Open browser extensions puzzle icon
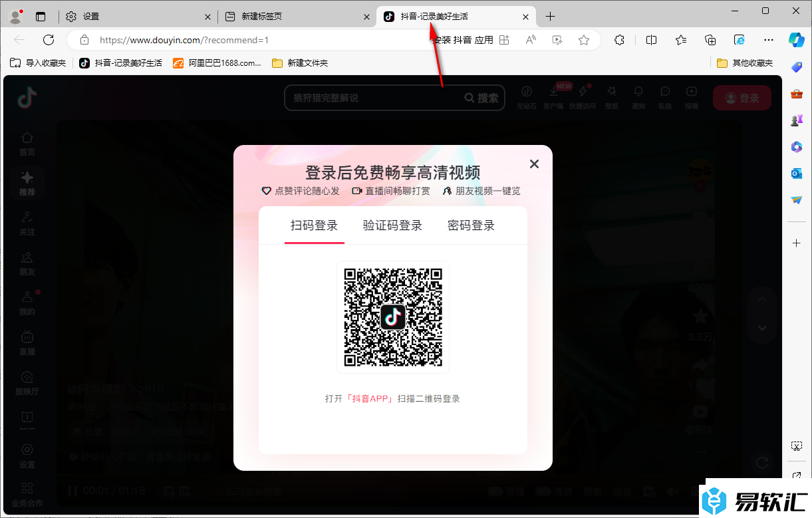This screenshot has height=518, width=812. point(619,40)
